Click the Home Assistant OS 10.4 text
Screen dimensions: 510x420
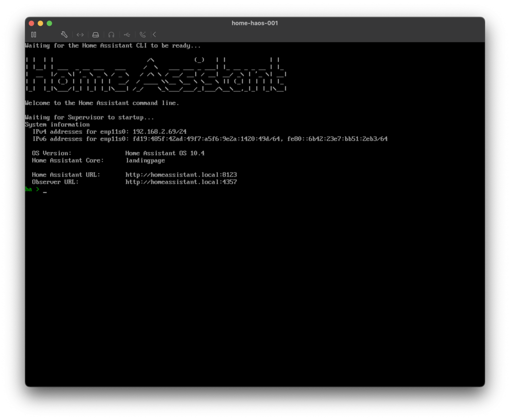click(x=165, y=153)
